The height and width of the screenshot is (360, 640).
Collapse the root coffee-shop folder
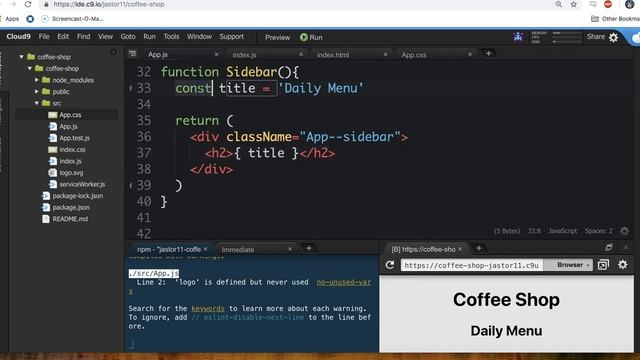click(21, 57)
